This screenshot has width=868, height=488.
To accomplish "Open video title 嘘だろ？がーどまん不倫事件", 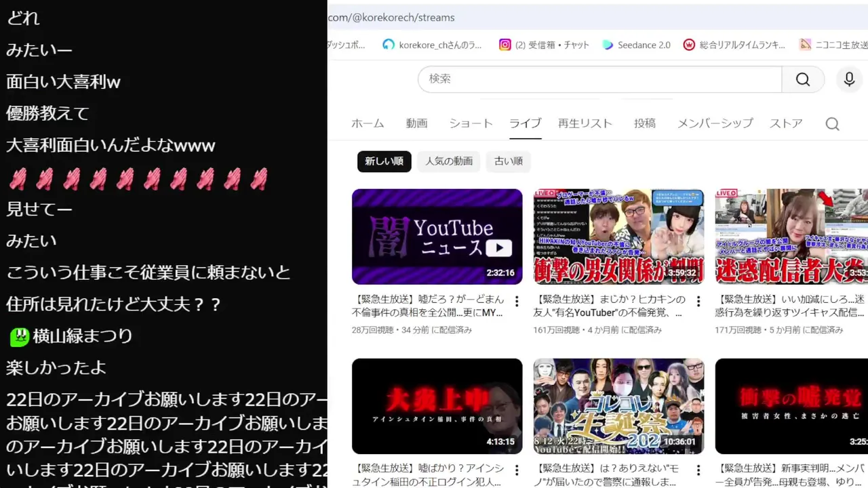I will 428,306.
